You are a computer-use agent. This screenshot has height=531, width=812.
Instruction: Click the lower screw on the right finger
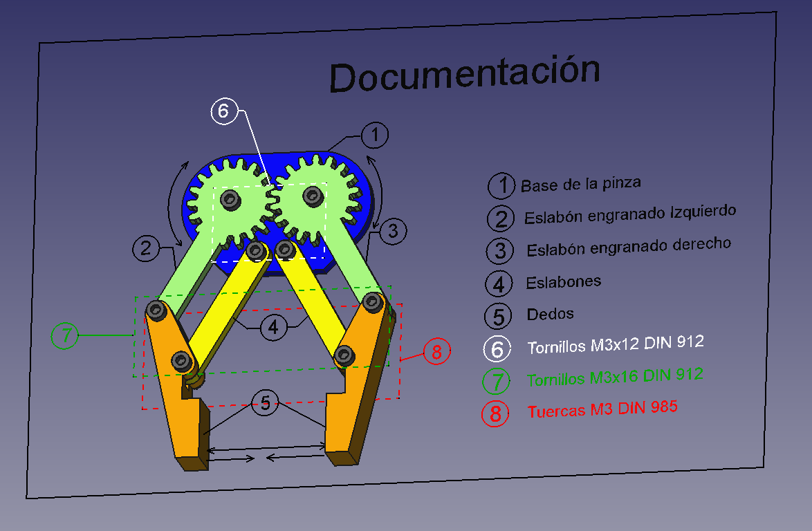pos(344,355)
